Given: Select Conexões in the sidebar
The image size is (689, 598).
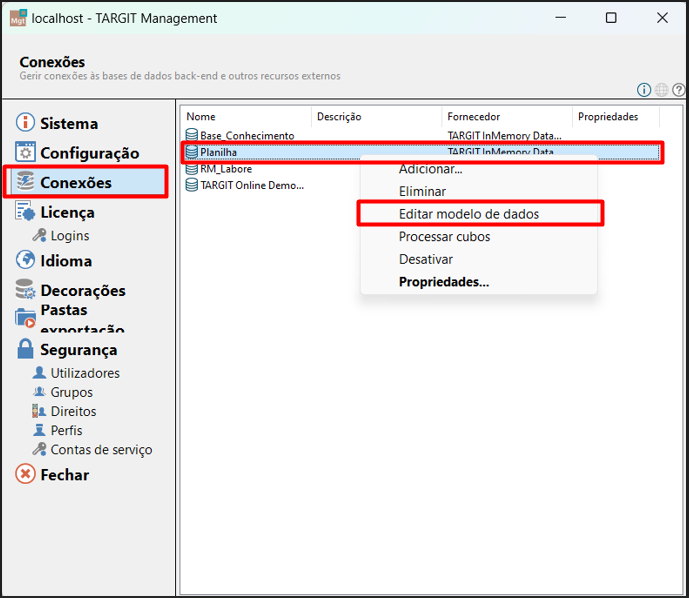Looking at the screenshot, I should point(76,182).
